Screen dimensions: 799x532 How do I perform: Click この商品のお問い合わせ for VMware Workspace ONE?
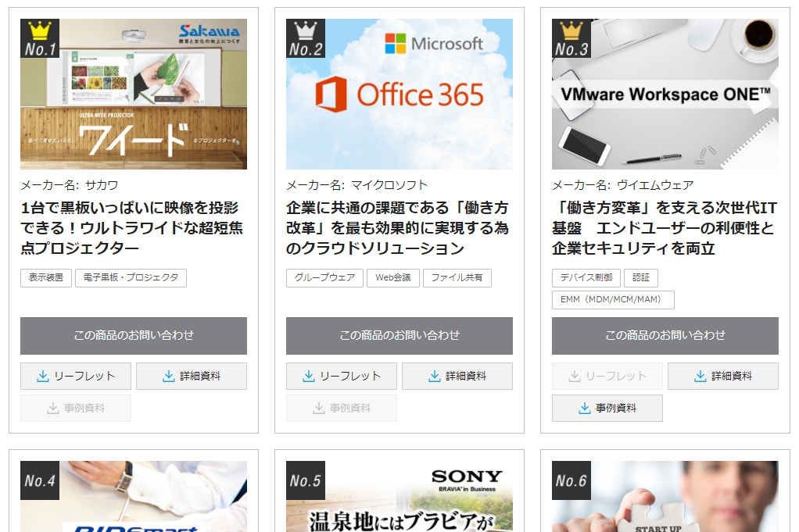(665, 336)
